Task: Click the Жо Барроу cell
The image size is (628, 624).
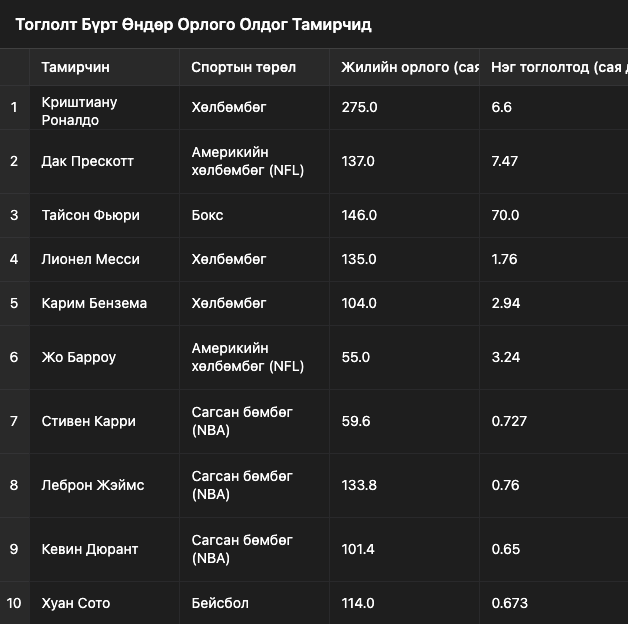Action: click(x=105, y=357)
